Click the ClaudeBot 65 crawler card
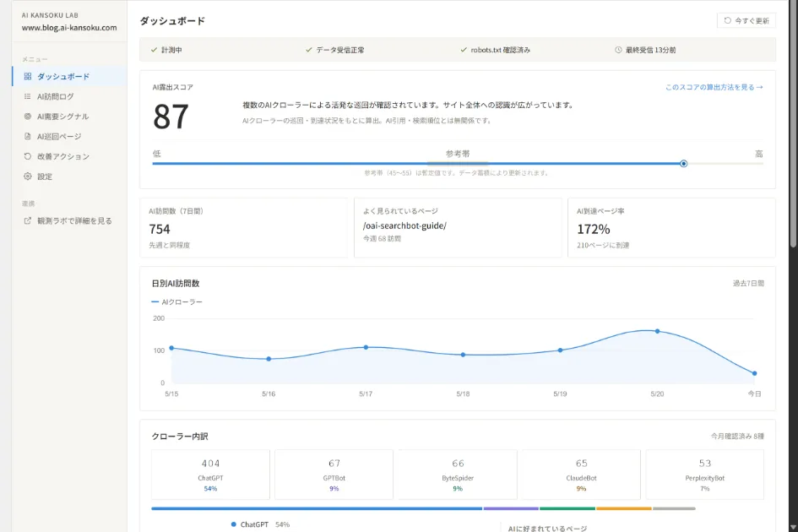 click(581, 475)
